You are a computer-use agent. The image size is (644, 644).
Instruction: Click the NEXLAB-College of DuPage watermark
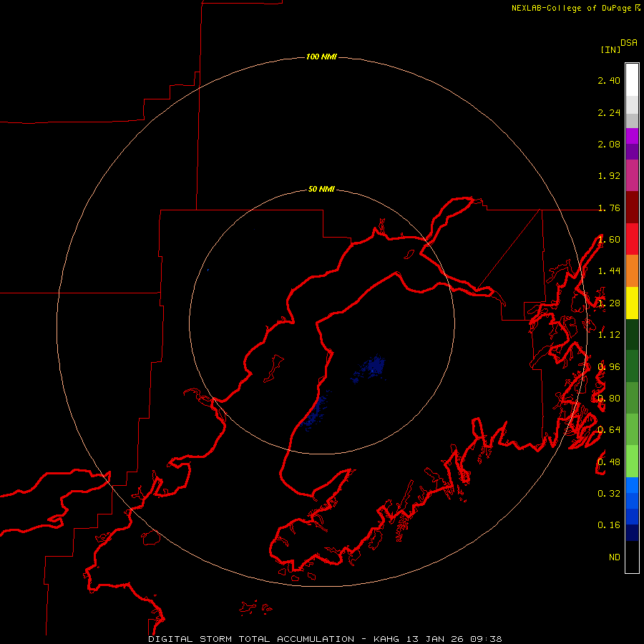coord(575,8)
